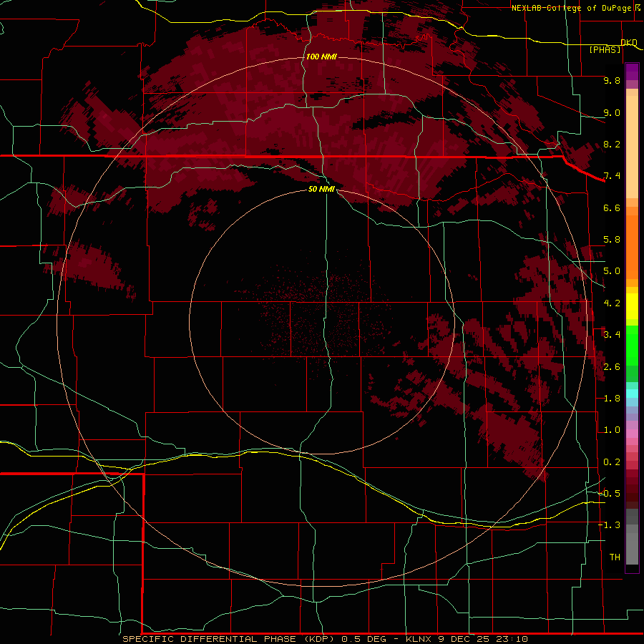The width and height of the screenshot is (644, 644).
Task: Click the [PHAS] units label
Action: [605, 49]
